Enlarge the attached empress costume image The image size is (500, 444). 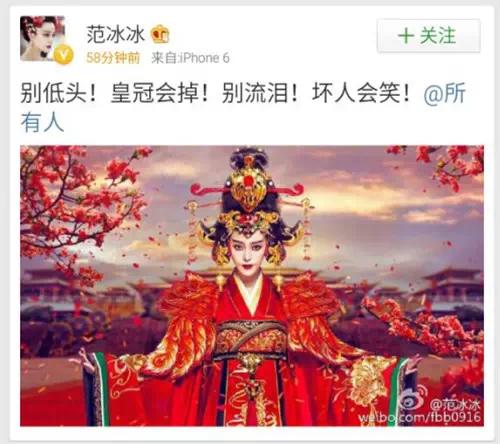pyautogui.click(x=252, y=286)
